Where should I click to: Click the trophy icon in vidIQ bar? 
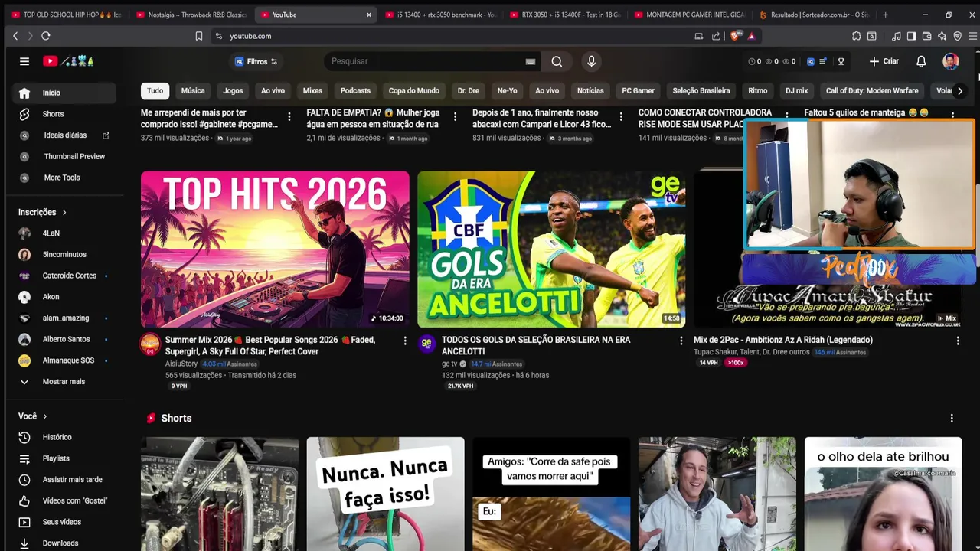click(x=841, y=61)
